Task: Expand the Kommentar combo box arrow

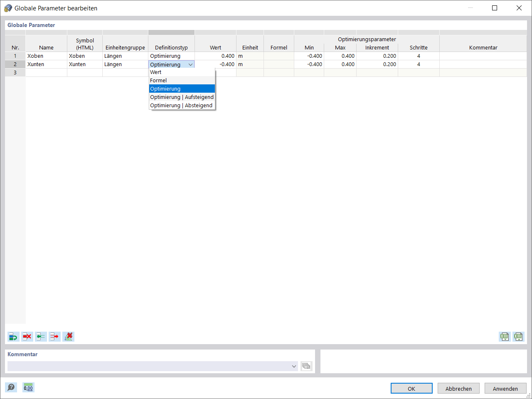Action: coord(294,366)
